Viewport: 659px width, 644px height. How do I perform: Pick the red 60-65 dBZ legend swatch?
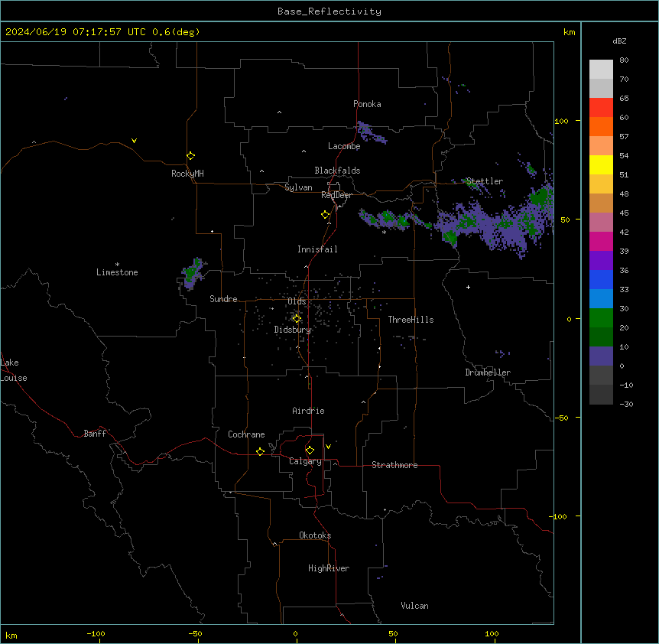click(x=601, y=108)
